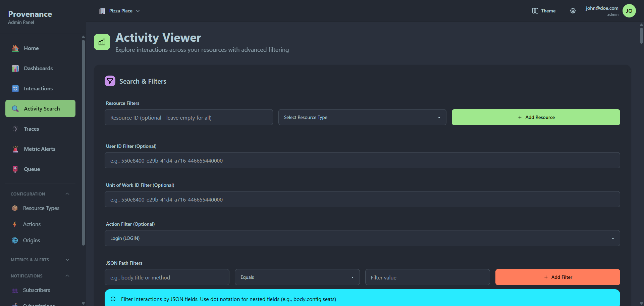Navigate to Dashboards in the sidebar
Viewport: 644px width, 306px height.
pos(38,68)
